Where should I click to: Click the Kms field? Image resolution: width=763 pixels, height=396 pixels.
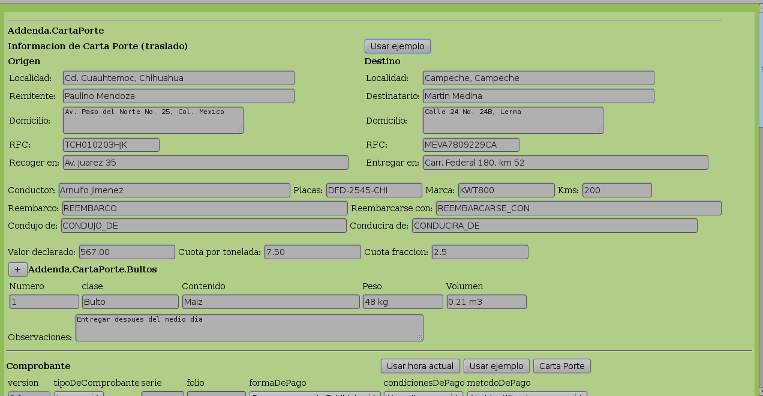(617, 190)
